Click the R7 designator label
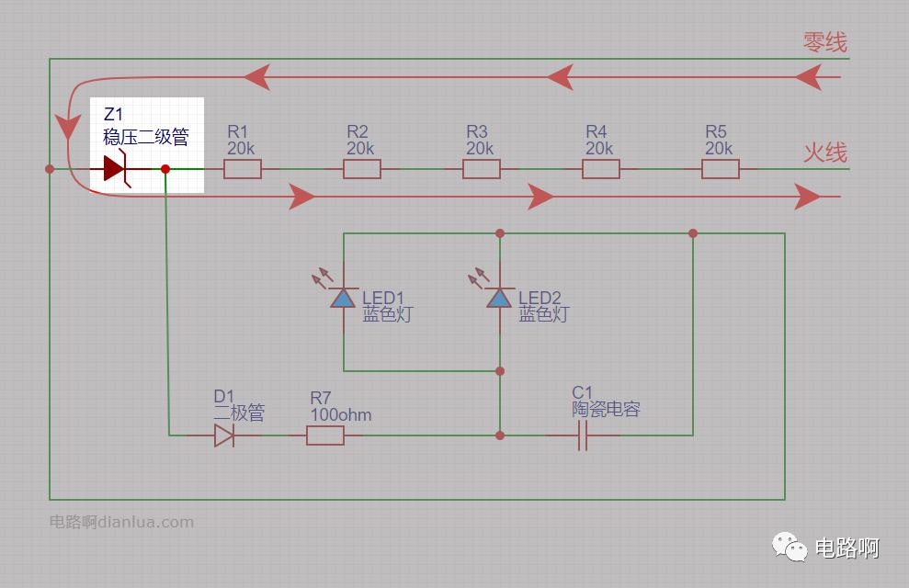Image resolution: width=909 pixels, height=588 pixels. pos(321,398)
